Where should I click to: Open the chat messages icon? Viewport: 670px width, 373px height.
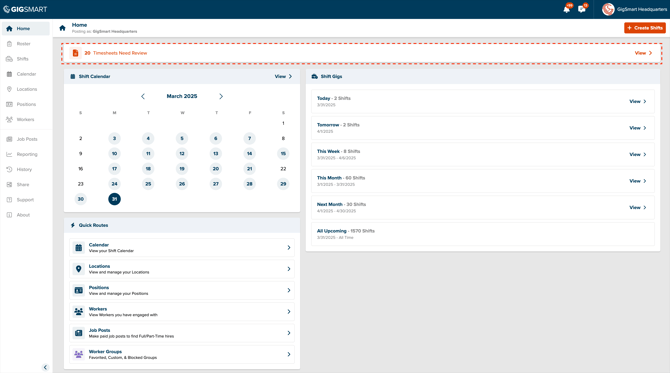[582, 9]
